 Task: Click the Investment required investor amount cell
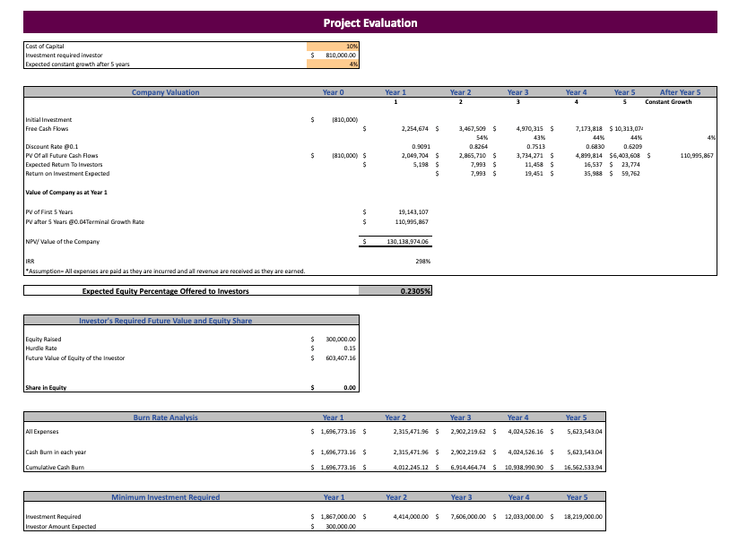click(x=331, y=53)
